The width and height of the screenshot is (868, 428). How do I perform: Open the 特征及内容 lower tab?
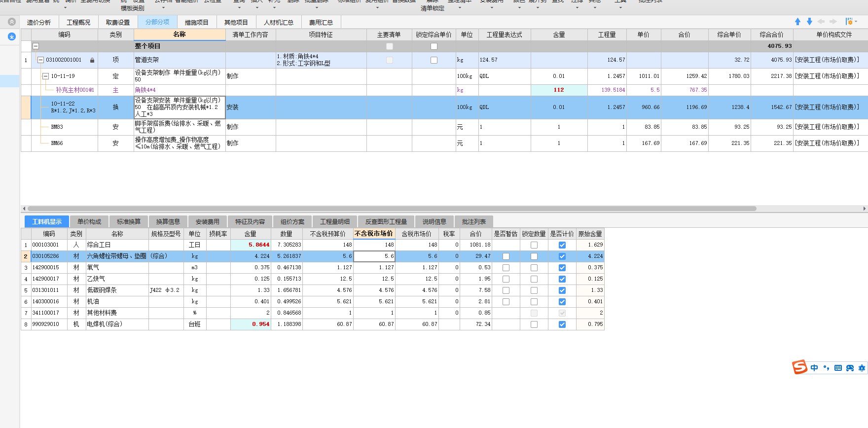(250, 222)
